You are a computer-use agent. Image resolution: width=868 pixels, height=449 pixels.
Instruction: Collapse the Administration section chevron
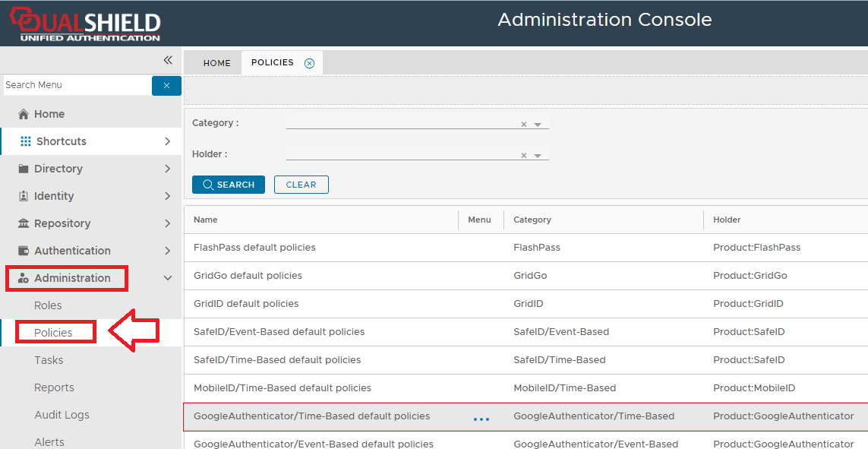[x=168, y=278]
